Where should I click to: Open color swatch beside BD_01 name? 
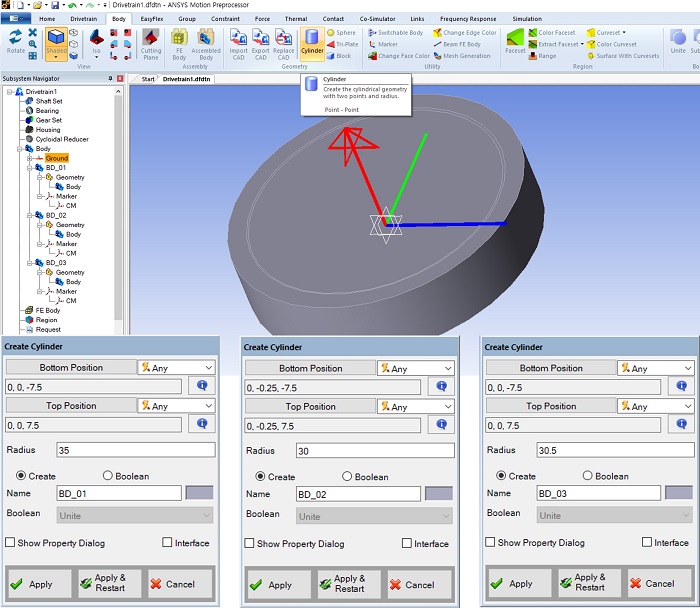click(199, 493)
